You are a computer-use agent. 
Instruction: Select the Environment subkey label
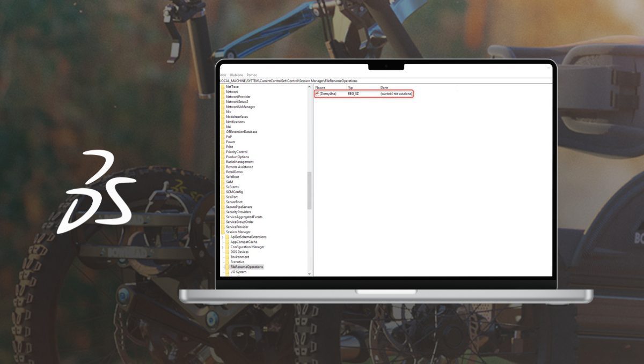[240, 257]
